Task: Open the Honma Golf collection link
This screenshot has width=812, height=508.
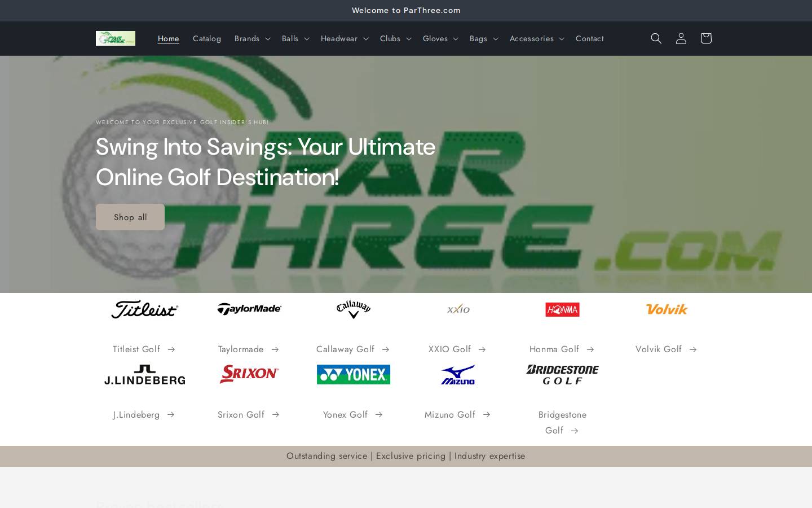Action: click(x=562, y=349)
